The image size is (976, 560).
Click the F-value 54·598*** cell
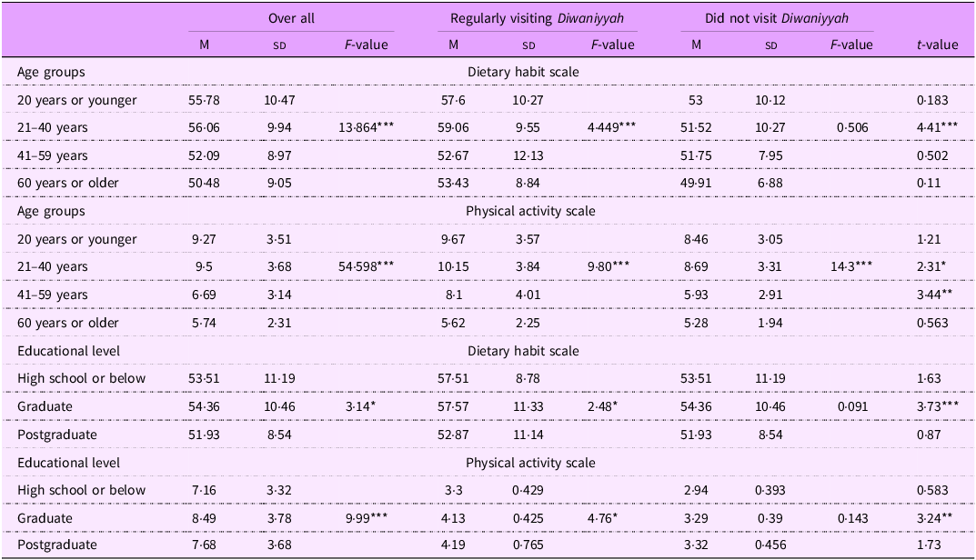pyautogui.click(x=366, y=267)
